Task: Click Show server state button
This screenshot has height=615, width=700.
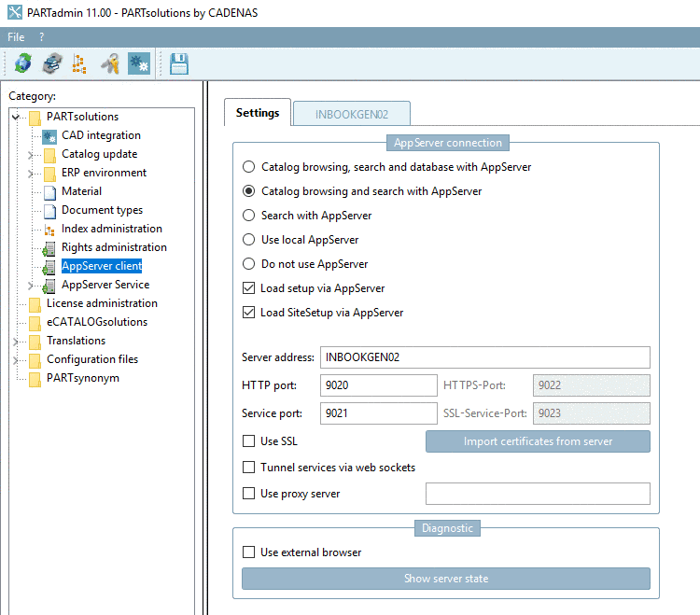Action: pyautogui.click(x=446, y=579)
